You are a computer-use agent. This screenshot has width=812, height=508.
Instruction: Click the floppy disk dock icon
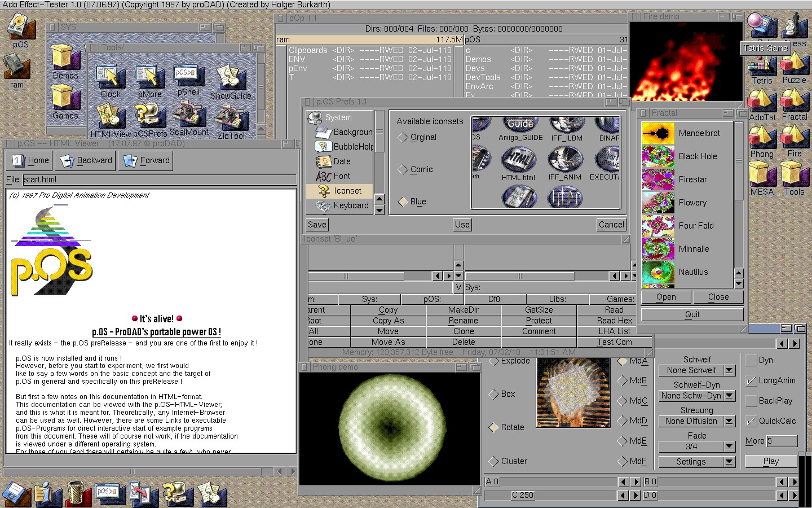click(x=17, y=493)
